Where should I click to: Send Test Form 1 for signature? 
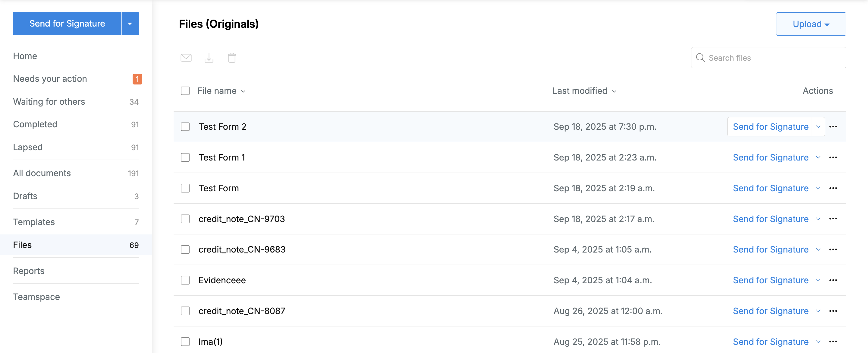(x=770, y=157)
